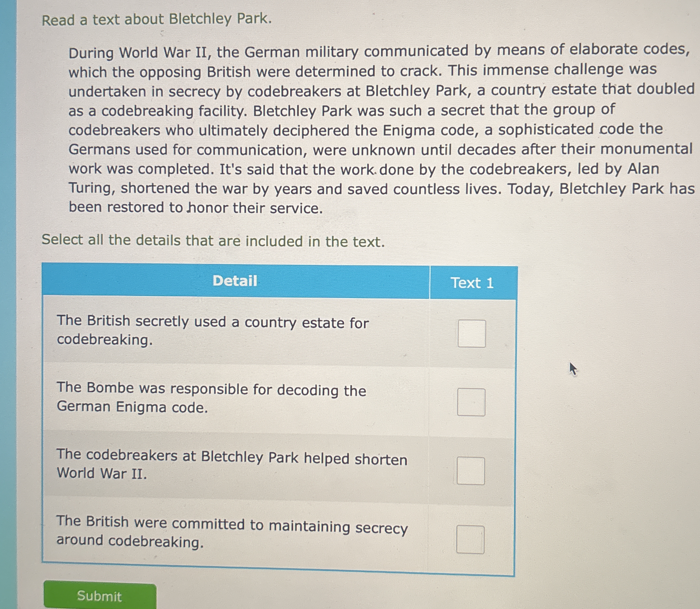Screen dimensions: 700x609
Task: Click the detail text mentioning the Bombe
Action: click(x=211, y=398)
